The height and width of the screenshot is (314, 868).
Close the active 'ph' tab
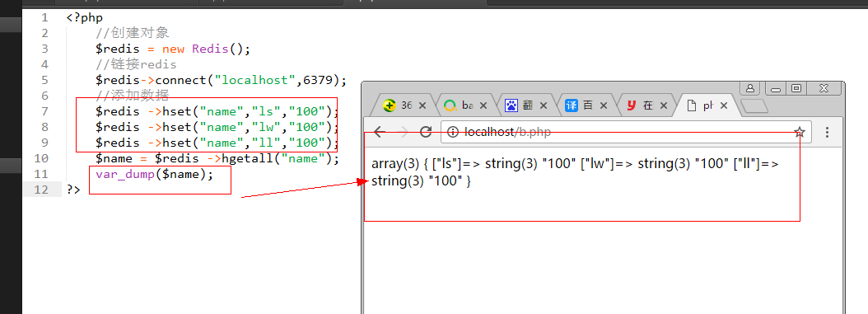pos(724,105)
